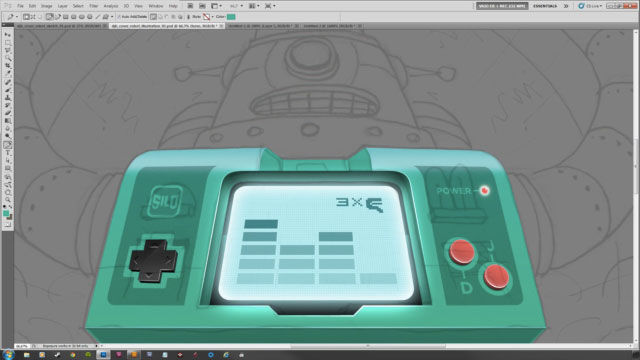Toggle Shape layers mode in options bar
Viewport: 640px width, 360px height.
click(x=26, y=17)
